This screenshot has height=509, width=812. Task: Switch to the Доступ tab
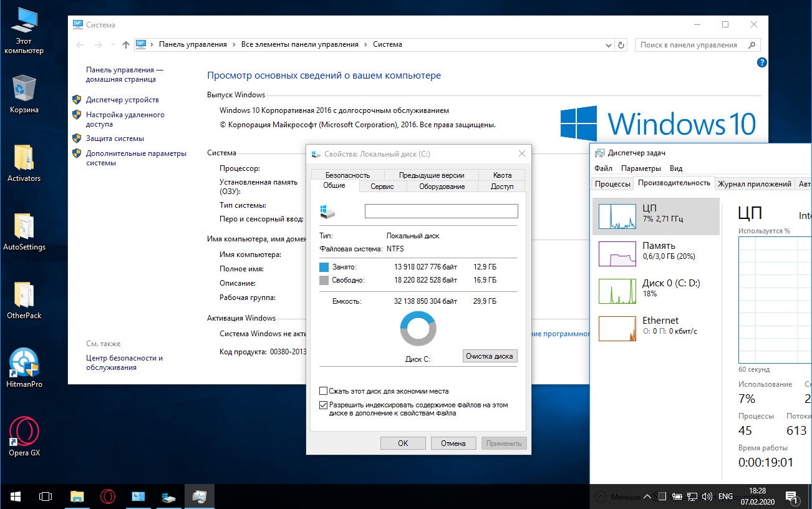tap(502, 187)
